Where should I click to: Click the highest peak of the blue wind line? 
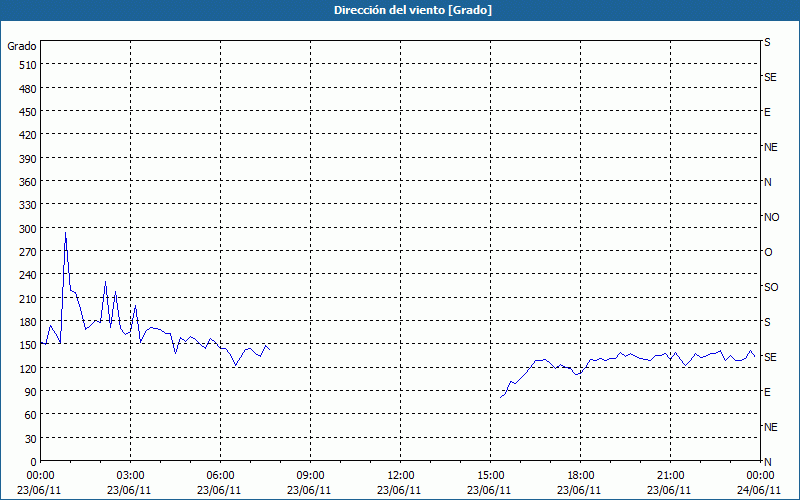[65, 233]
